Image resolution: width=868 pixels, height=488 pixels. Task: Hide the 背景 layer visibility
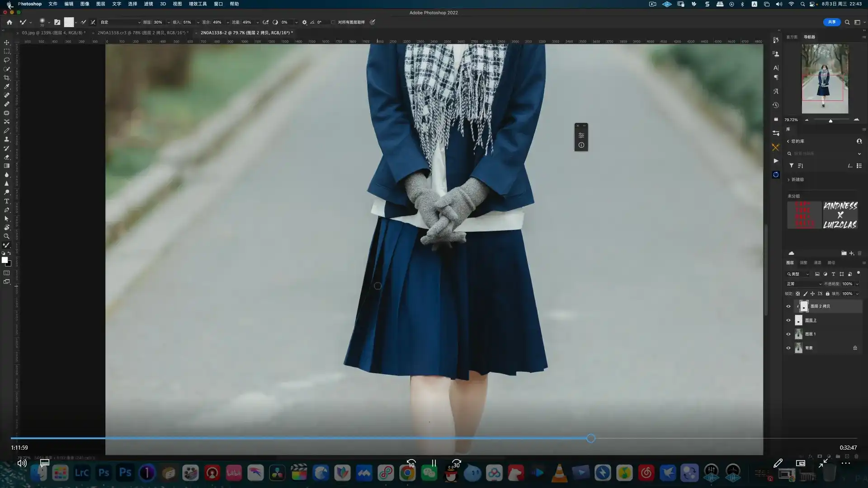point(788,347)
